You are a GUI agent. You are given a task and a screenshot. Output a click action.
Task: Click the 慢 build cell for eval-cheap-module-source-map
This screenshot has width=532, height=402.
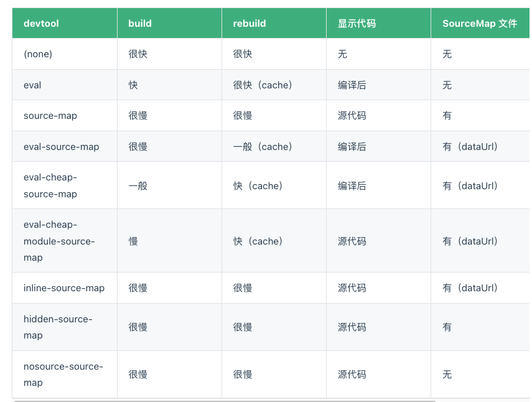[x=169, y=241]
